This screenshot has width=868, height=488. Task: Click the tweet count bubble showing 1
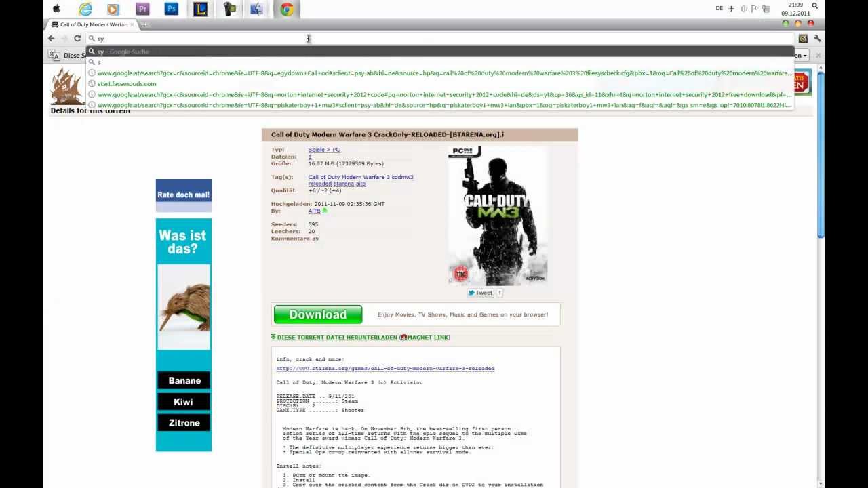pyautogui.click(x=500, y=293)
